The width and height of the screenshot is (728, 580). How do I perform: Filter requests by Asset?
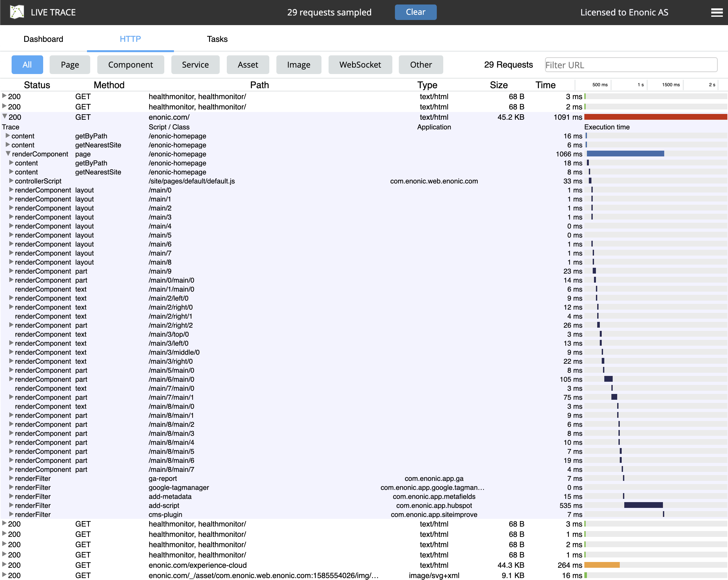248,65
